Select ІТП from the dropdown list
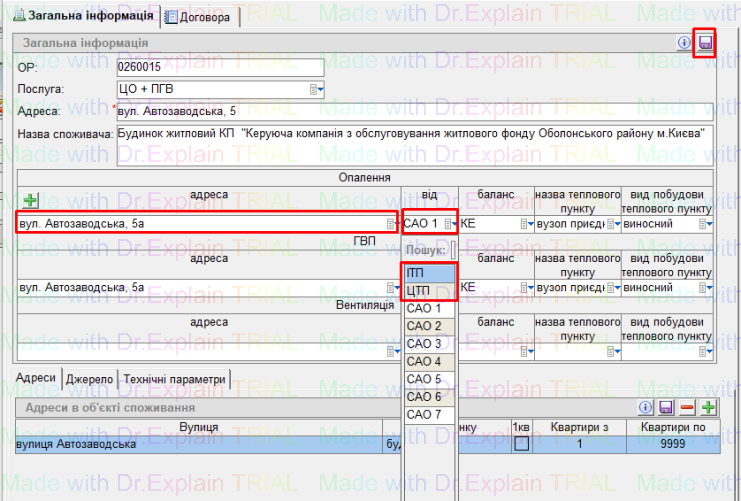This screenshot has height=501, width=741. 429,272
